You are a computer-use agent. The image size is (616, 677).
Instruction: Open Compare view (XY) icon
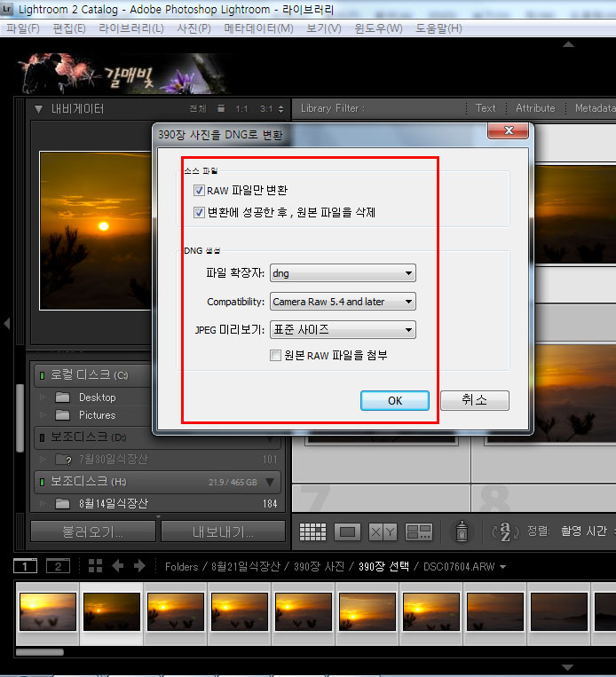[x=383, y=531]
